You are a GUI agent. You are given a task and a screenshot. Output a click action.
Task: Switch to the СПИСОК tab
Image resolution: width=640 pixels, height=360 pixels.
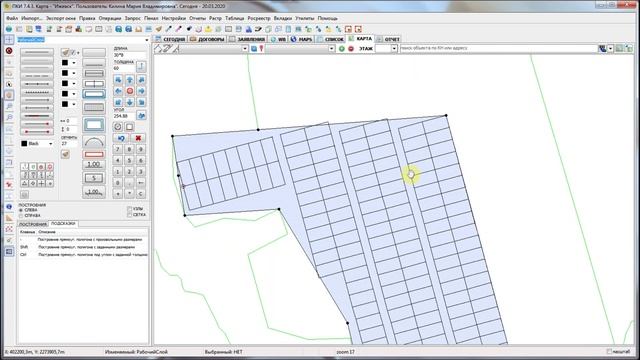point(331,39)
